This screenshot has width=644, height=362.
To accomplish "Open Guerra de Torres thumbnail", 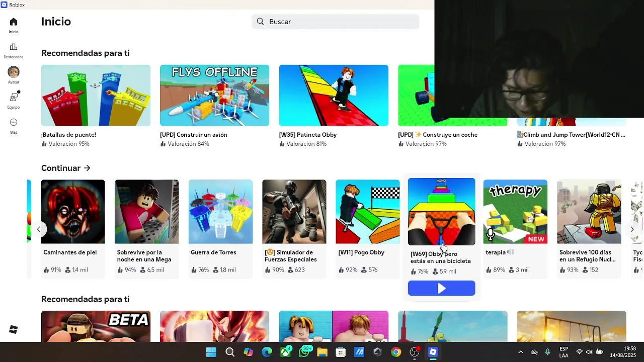I will coord(220,212).
